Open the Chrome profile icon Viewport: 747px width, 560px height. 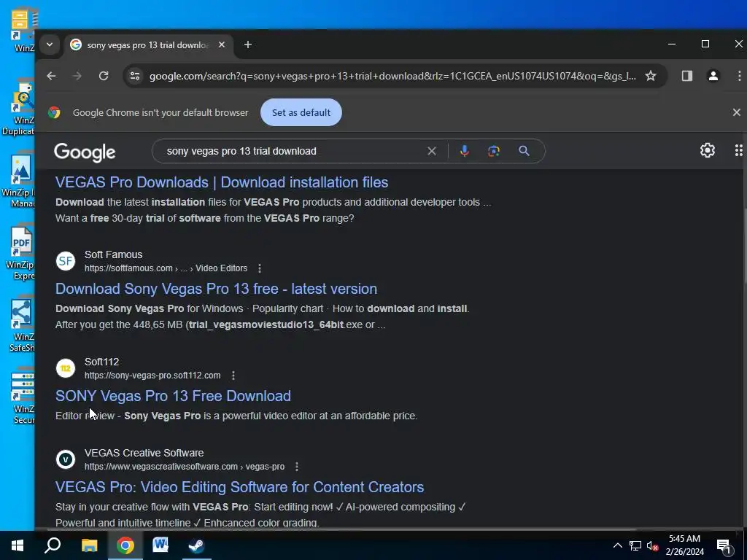click(x=713, y=76)
